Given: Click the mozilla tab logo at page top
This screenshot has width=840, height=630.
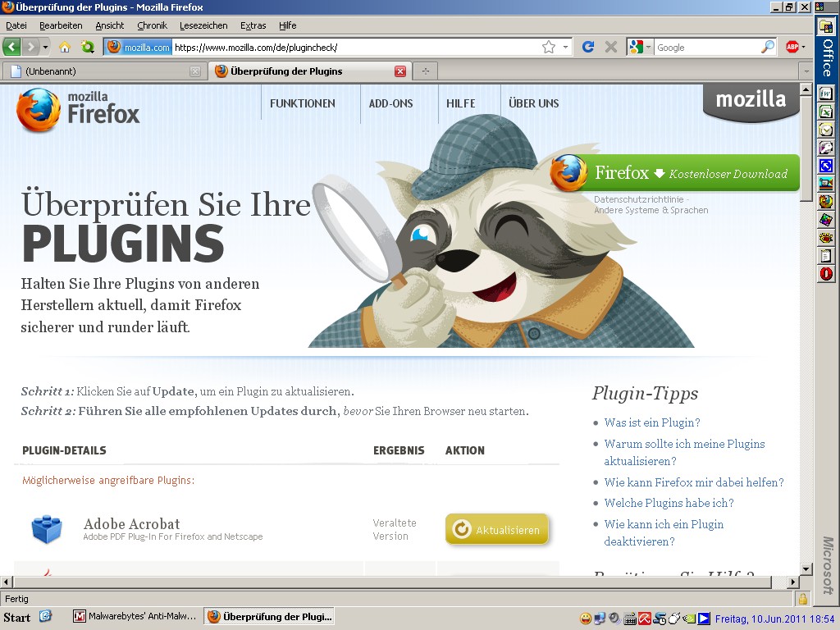Looking at the screenshot, I should [x=751, y=101].
